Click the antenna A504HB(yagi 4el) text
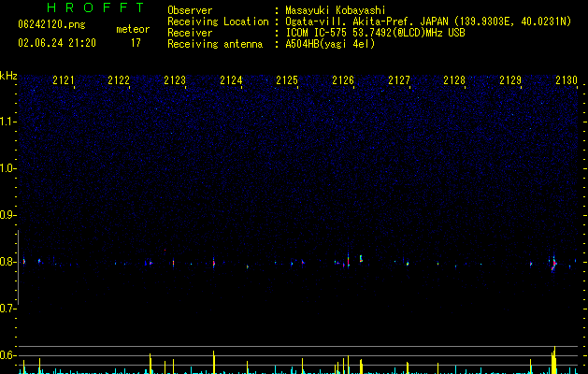588x374 pixels. click(330, 44)
